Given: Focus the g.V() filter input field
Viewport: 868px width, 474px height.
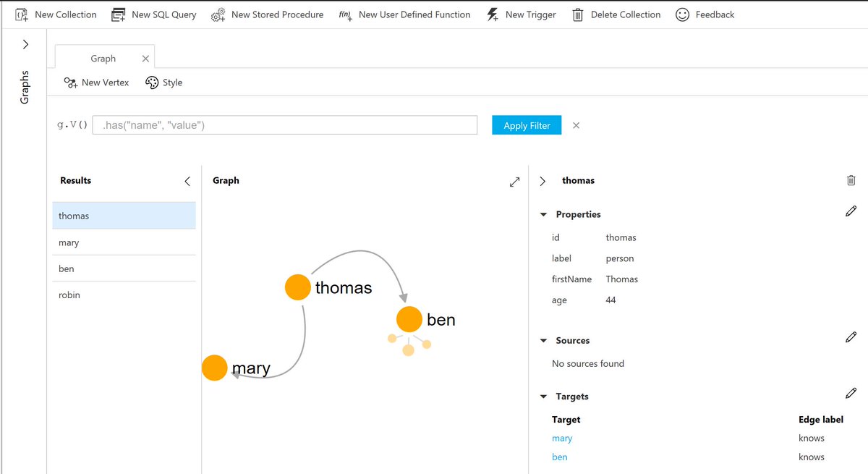Looking at the screenshot, I should pos(285,125).
